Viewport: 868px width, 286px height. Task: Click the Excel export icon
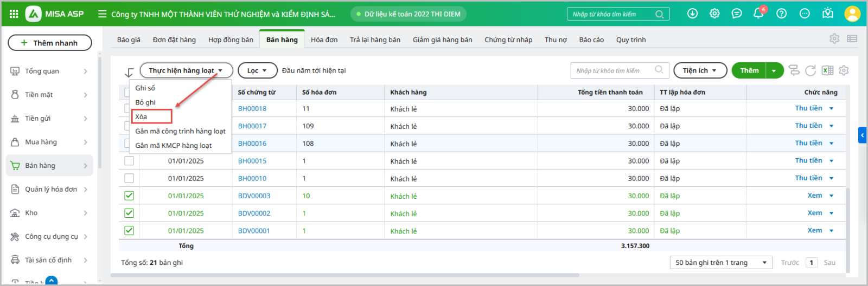[827, 70]
